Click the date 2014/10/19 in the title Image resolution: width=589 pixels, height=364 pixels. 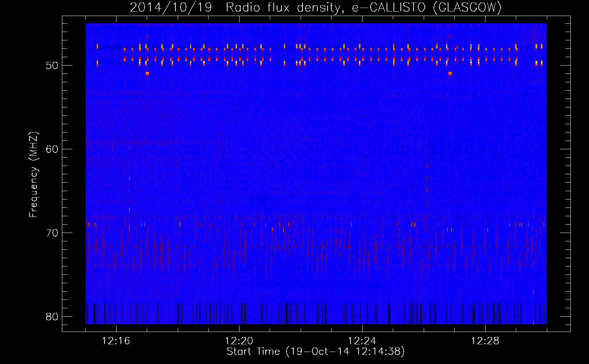point(171,7)
